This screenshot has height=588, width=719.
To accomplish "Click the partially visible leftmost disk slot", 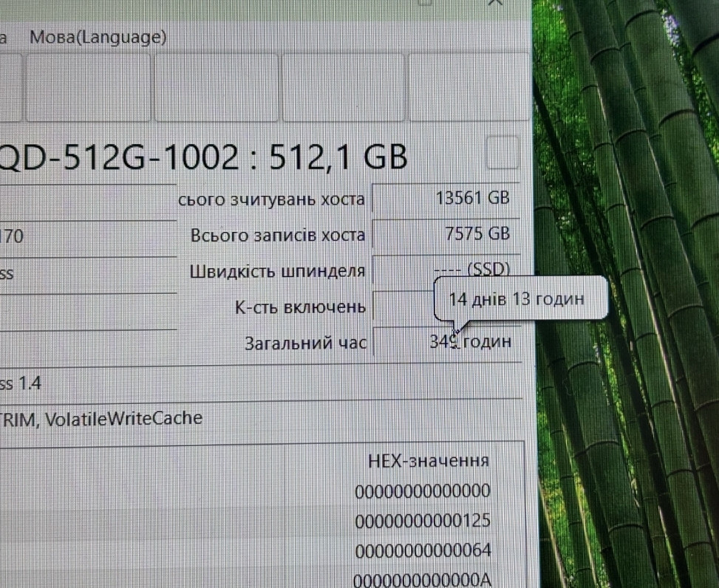I will tap(9, 87).
